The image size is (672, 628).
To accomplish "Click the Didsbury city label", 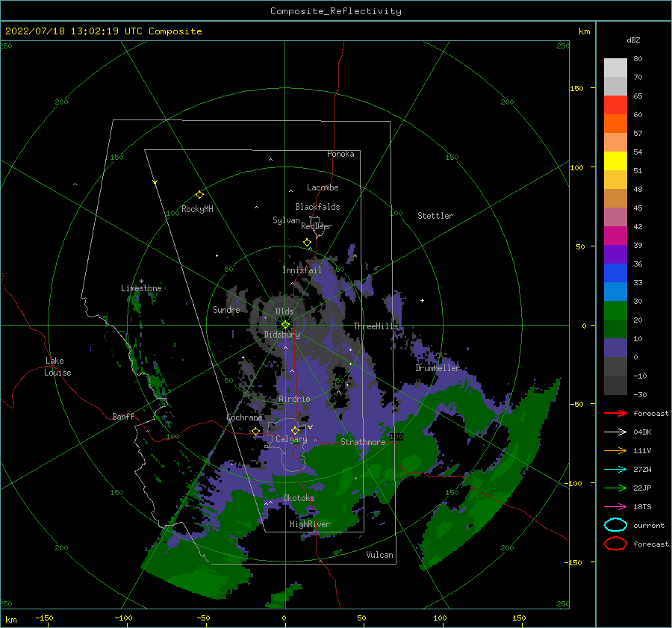I will [x=282, y=335].
